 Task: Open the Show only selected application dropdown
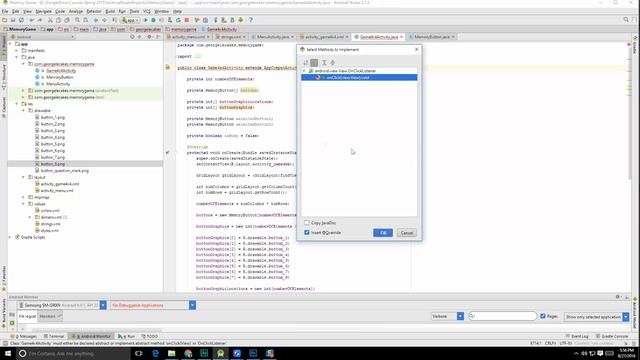(626, 317)
